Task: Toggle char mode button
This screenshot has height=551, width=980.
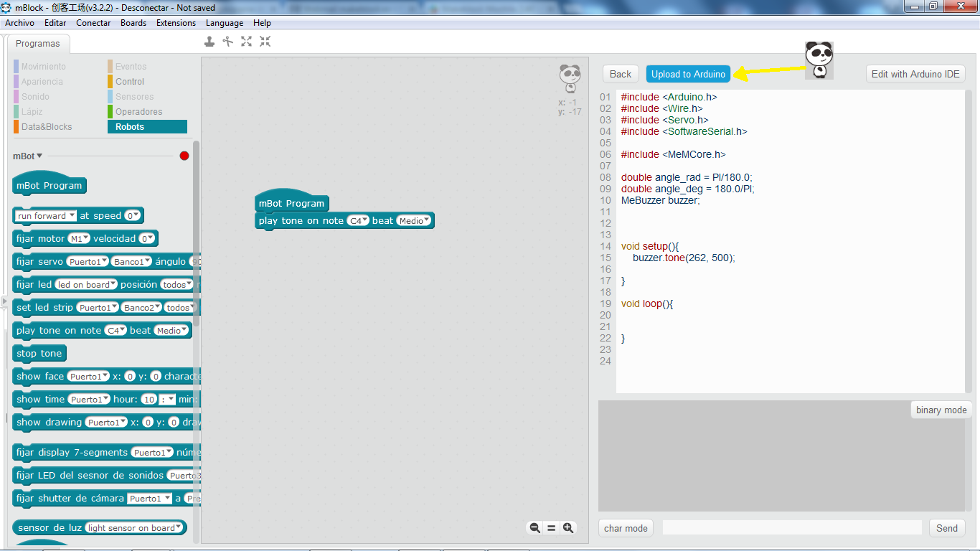Action: pos(626,528)
